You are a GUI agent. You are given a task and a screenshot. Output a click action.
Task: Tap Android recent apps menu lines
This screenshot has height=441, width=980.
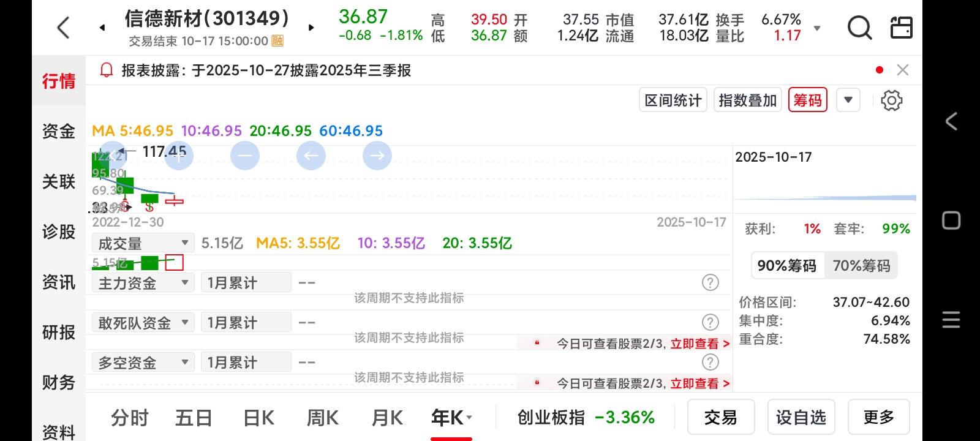click(951, 320)
